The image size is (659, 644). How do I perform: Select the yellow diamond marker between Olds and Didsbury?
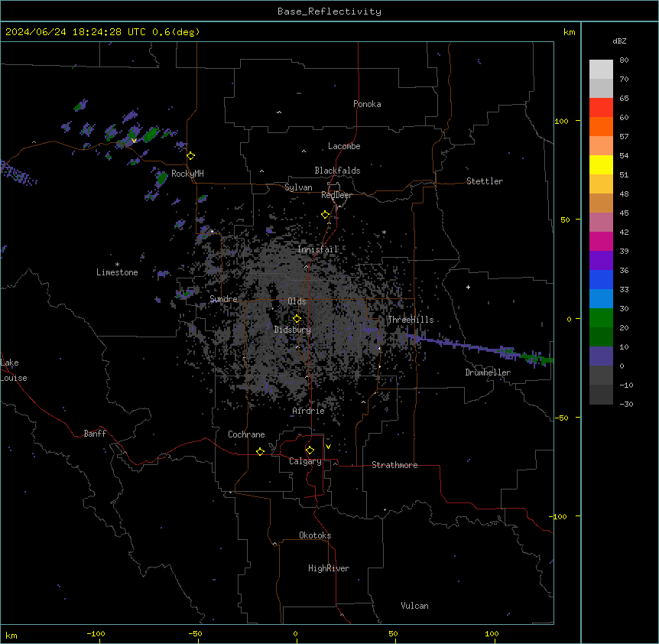pyautogui.click(x=297, y=318)
